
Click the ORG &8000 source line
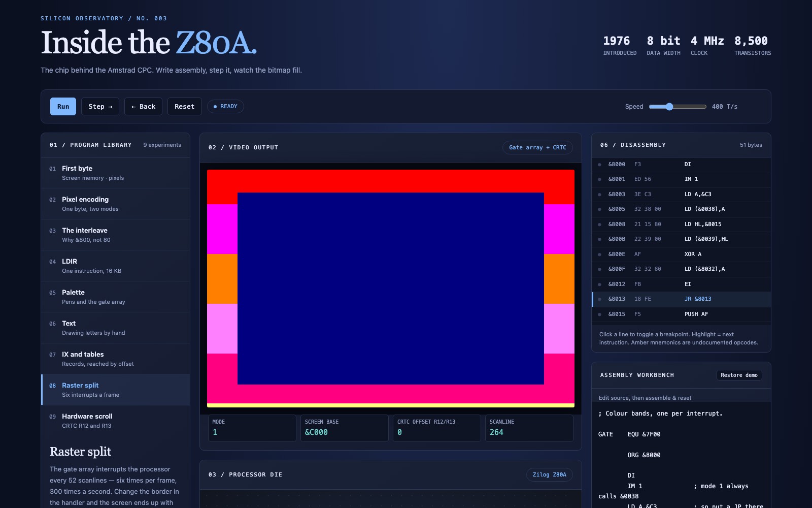click(644, 455)
